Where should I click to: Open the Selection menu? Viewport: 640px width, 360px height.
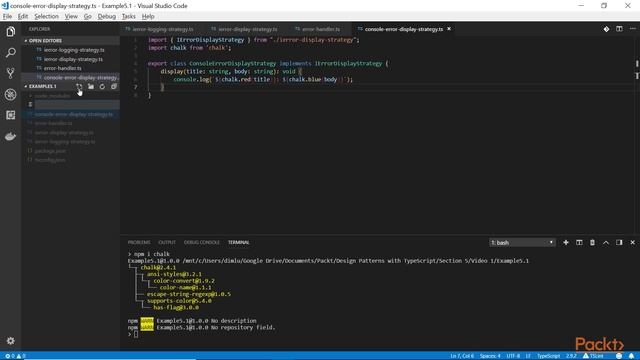[46, 16]
